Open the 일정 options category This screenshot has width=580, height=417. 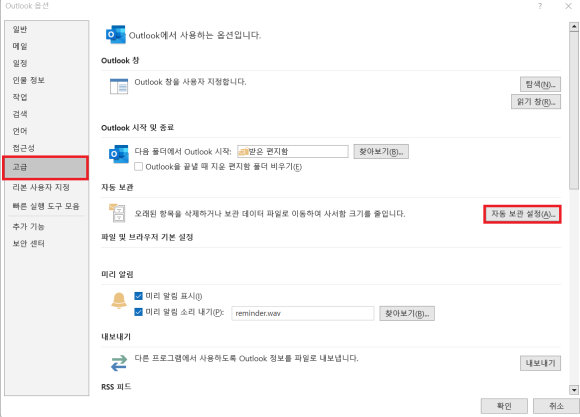tap(46, 63)
